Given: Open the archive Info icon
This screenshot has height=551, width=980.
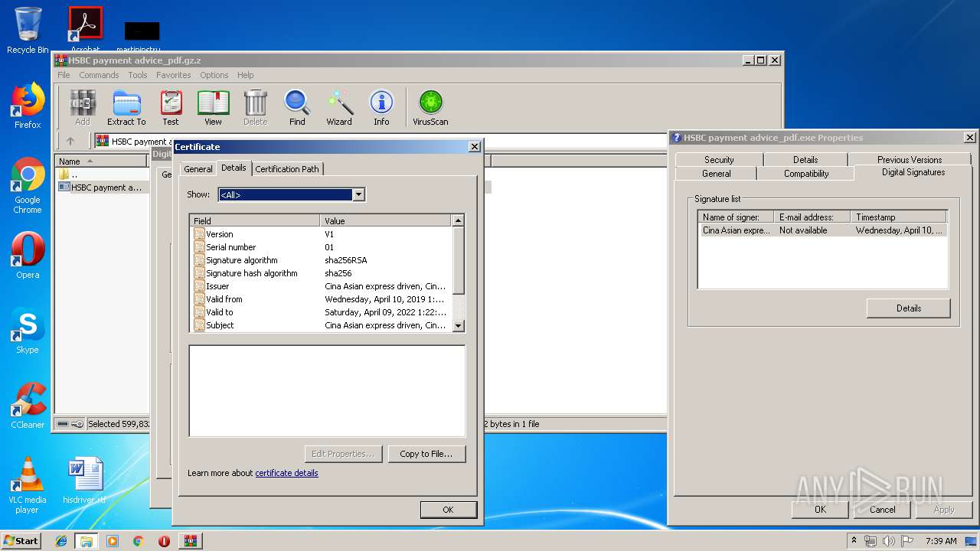Looking at the screenshot, I should 381,107.
